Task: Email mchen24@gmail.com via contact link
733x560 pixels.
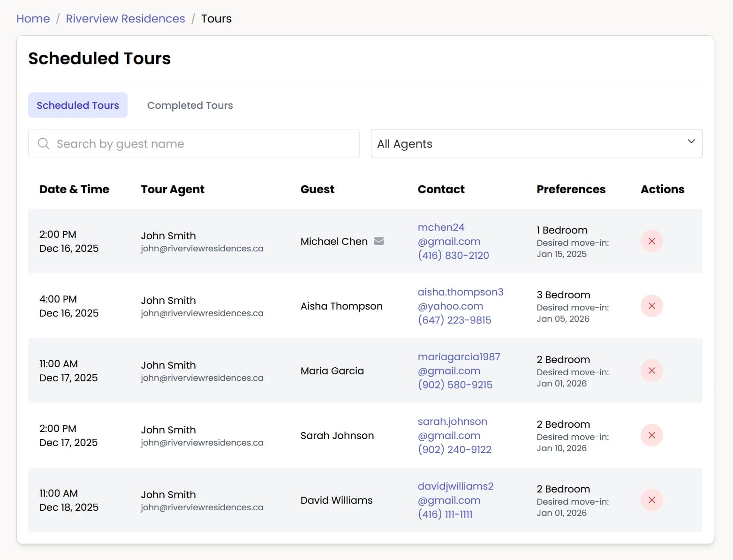Action: (448, 234)
